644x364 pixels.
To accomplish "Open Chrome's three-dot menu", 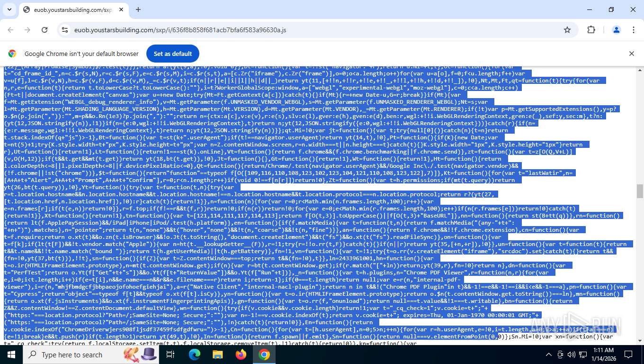I will click(x=634, y=30).
